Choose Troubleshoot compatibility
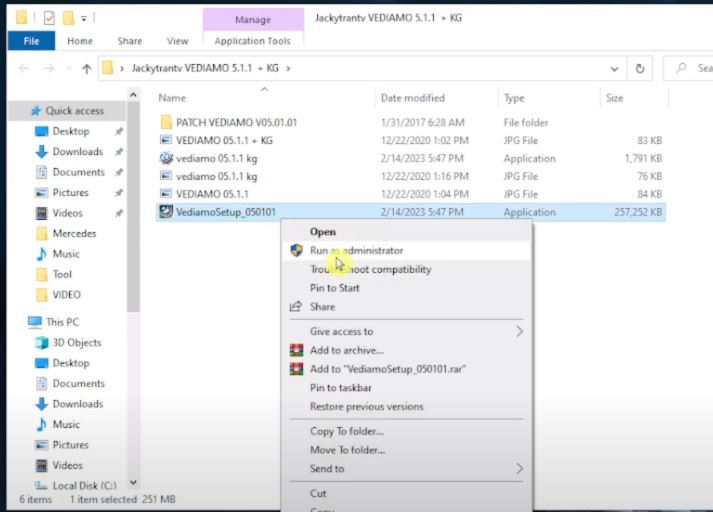Viewport: 713px width, 512px height. 371,269
